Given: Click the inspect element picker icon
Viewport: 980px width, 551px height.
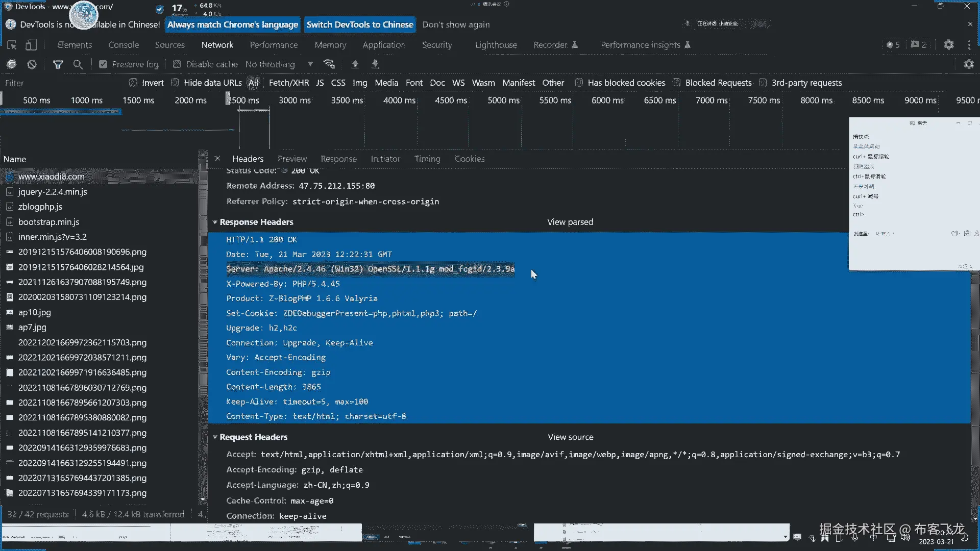Looking at the screenshot, I should click(x=12, y=45).
